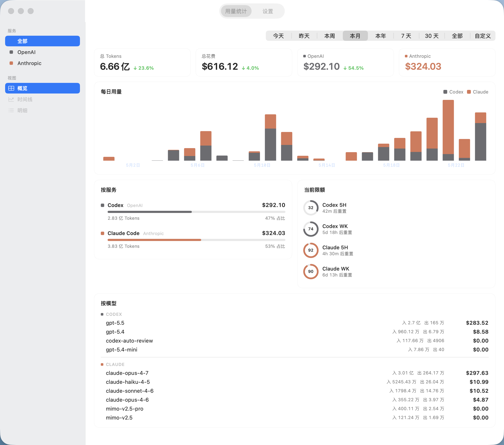Click the tallest bar in daily usage chart
The height and width of the screenshot is (445, 504).
448,130
